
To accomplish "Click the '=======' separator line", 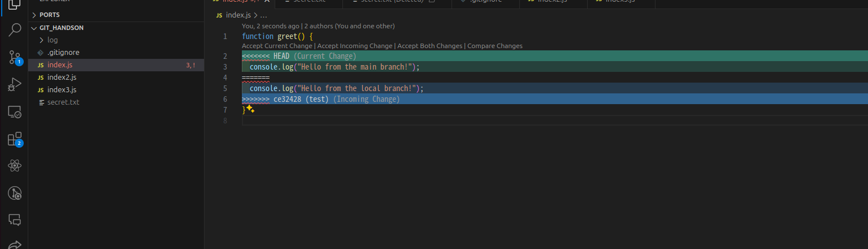I will (x=255, y=78).
